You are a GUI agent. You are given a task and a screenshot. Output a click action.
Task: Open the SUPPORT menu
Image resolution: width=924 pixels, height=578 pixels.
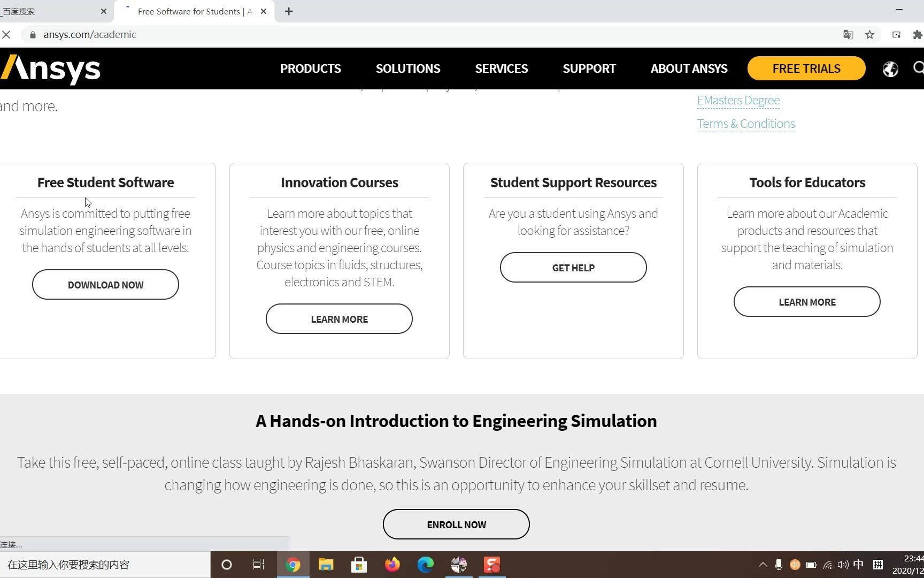coord(589,69)
